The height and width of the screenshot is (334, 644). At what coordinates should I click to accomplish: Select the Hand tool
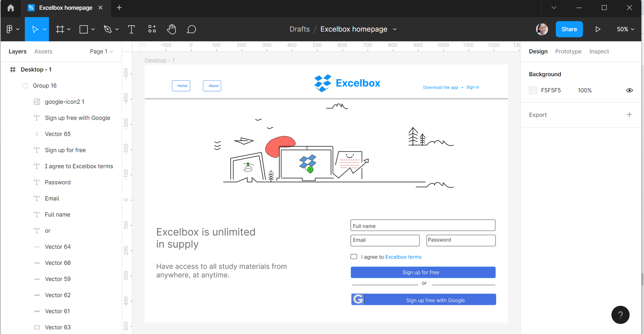click(x=171, y=29)
